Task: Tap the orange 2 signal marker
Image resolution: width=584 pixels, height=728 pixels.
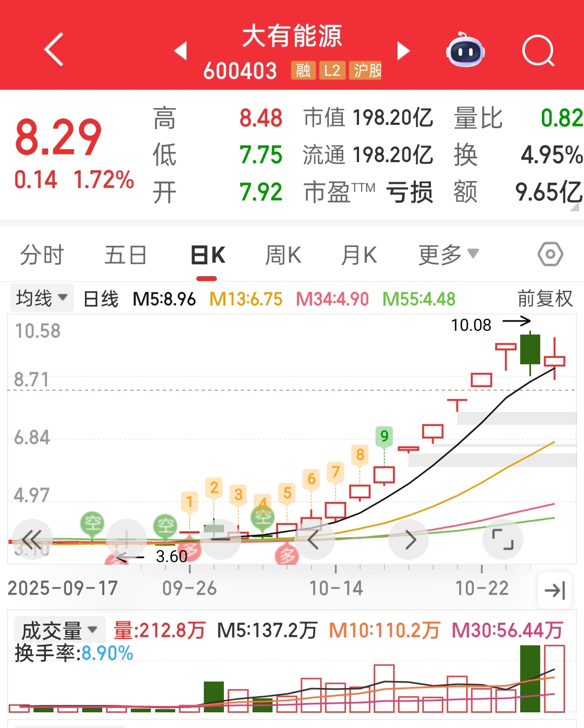Action: (x=214, y=487)
